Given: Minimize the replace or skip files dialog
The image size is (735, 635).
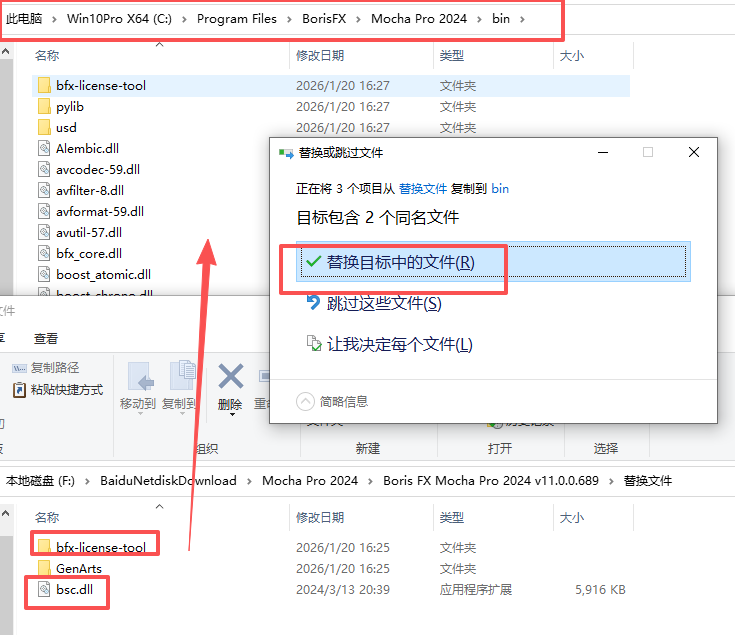Looking at the screenshot, I should pos(603,152).
